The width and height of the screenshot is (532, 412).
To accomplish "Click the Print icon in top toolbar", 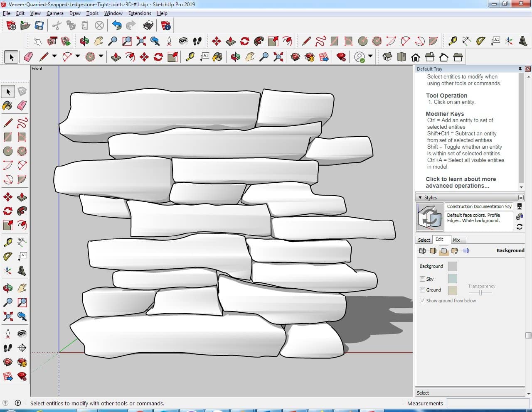I will point(148,26).
